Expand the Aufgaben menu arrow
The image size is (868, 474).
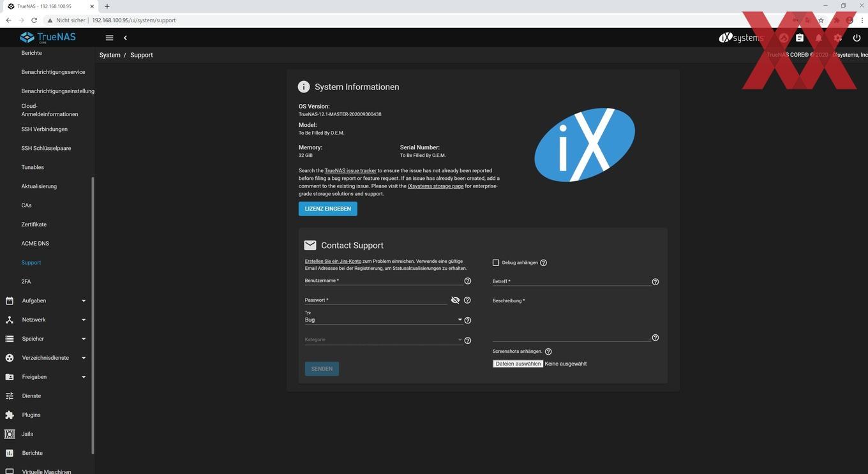click(84, 300)
